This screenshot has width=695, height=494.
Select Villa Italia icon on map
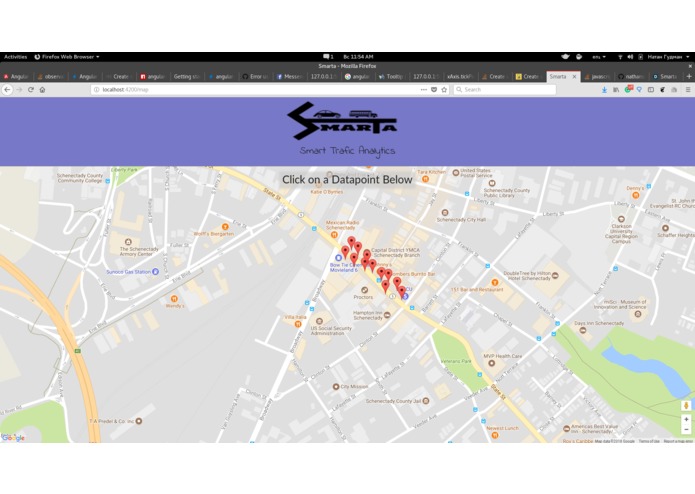click(298, 324)
